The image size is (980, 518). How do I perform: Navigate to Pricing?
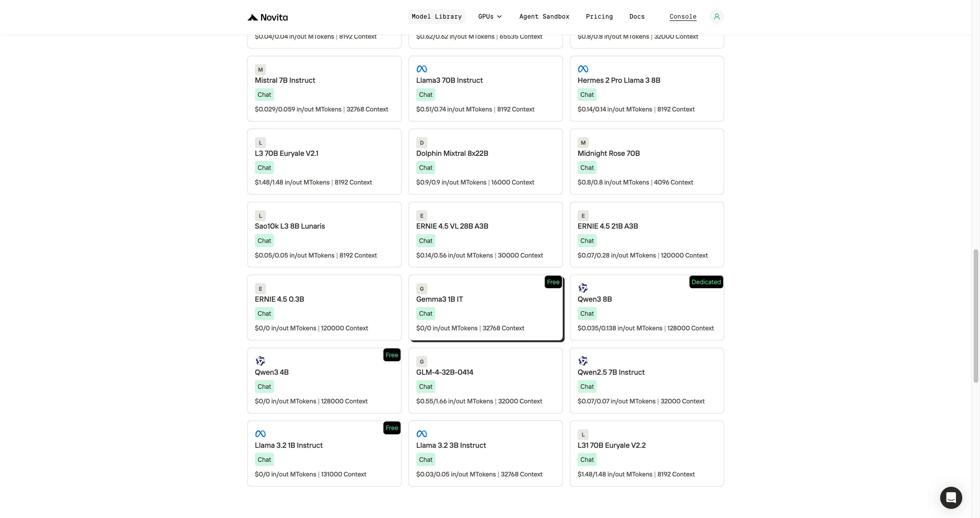(x=599, y=16)
